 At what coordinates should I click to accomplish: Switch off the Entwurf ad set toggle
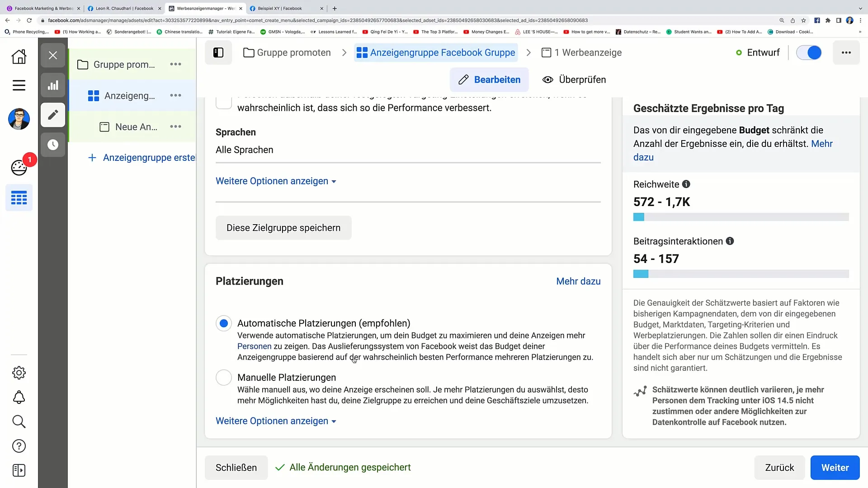(x=808, y=52)
